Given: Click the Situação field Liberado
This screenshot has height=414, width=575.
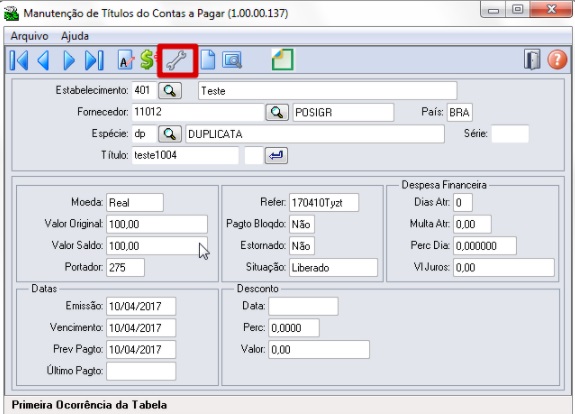Looking at the screenshot, I should [333, 267].
